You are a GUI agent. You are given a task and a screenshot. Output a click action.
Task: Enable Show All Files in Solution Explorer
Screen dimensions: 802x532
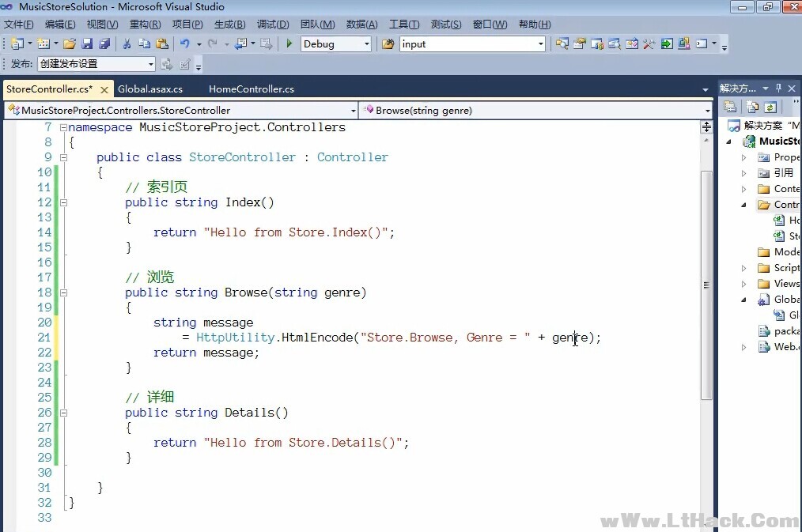752,107
